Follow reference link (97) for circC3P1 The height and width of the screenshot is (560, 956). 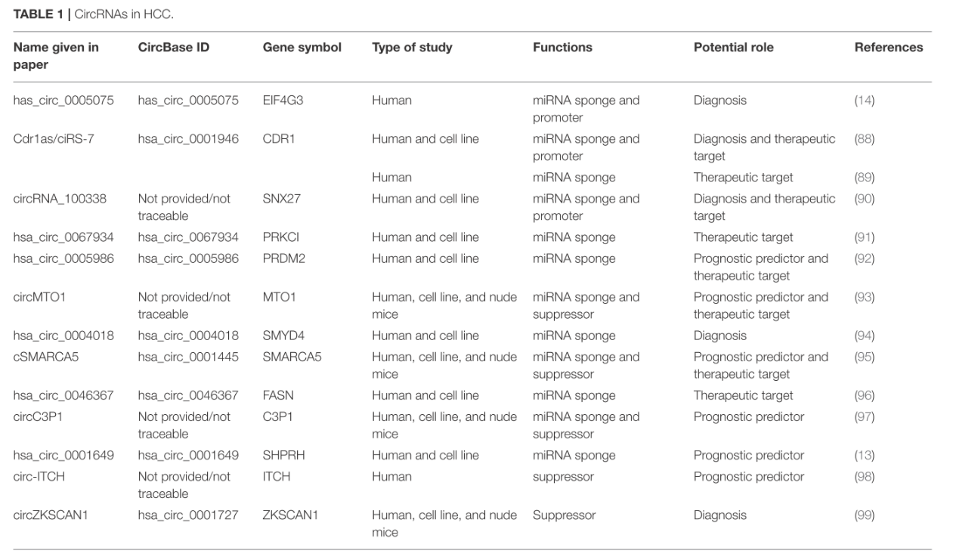coord(865,416)
